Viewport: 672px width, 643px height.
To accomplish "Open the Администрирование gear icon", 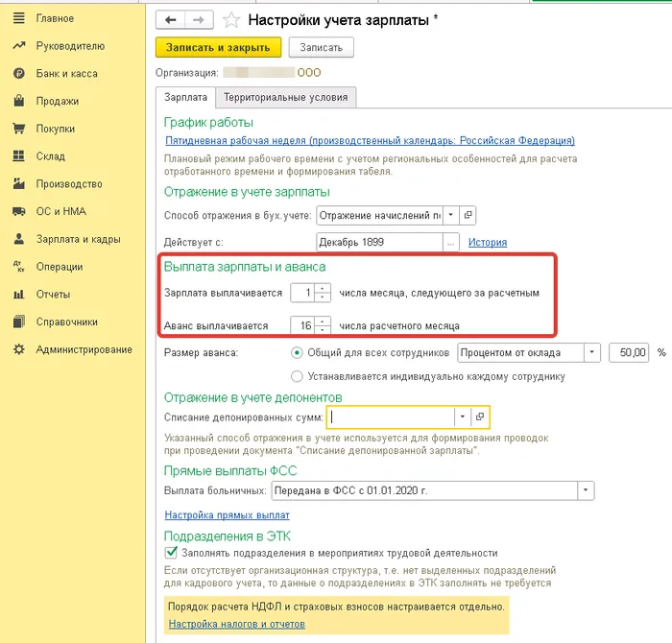I will coord(18,349).
